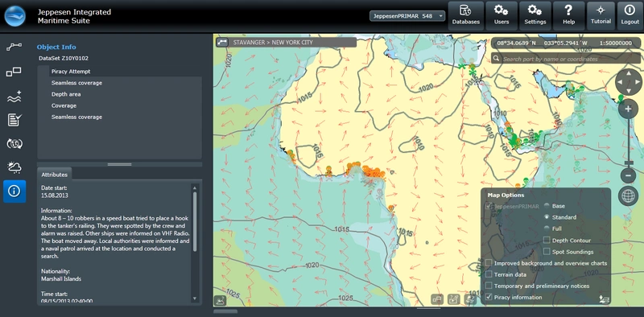Open the checklist document sidebar icon

[14, 120]
